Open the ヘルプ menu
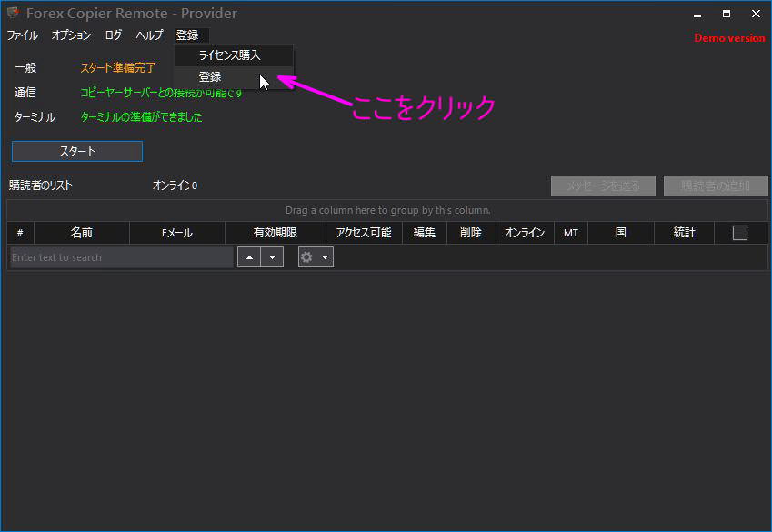This screenshot has height=532, width=772. tap(149, 35)
